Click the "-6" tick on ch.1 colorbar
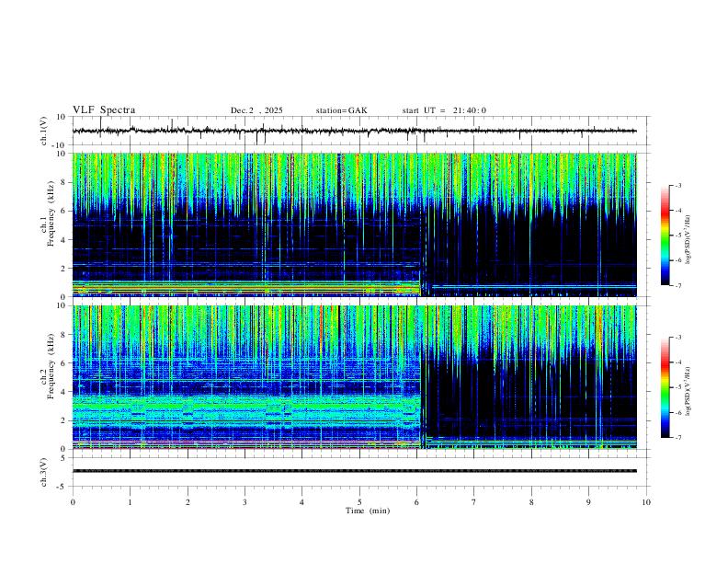 click(677, 260)
